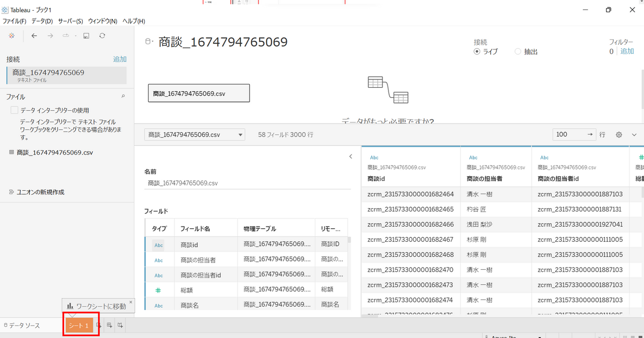Select the 商談_1674794765069 connection entry
The image size is (644, 338).
click(x=67, y=75)
